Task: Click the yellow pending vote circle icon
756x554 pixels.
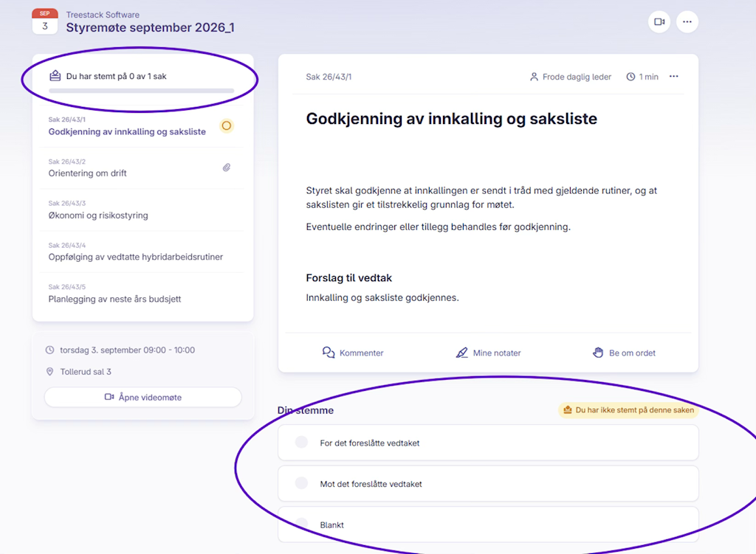Action: pos(227,125)
